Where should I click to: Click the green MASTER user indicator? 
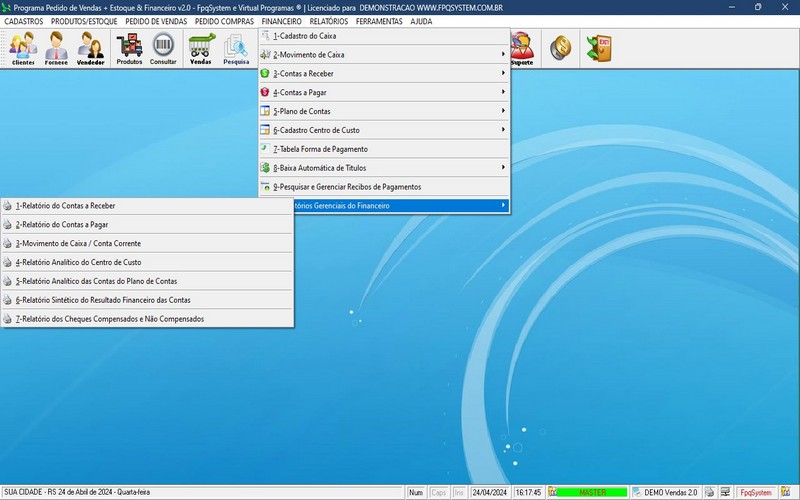pyautogui.click(x=593, y=492)
